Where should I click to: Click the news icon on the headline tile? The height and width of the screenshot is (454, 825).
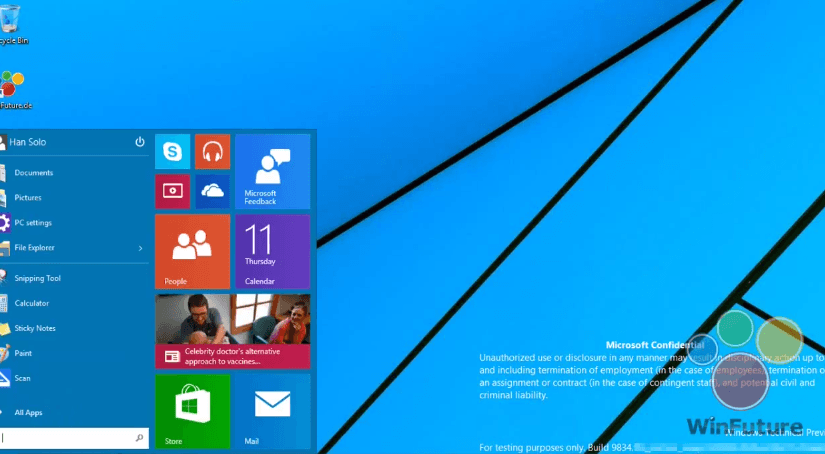point(172,357)
